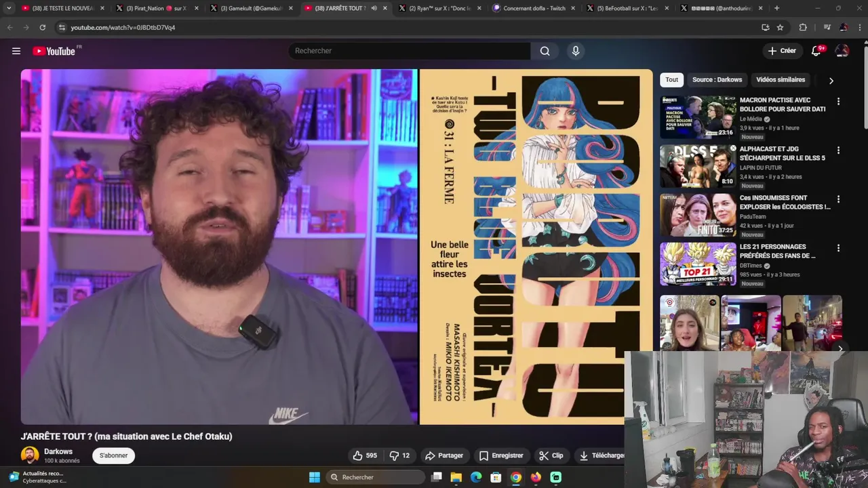Open Chrome three-dot menu

(x=859, y=27)
